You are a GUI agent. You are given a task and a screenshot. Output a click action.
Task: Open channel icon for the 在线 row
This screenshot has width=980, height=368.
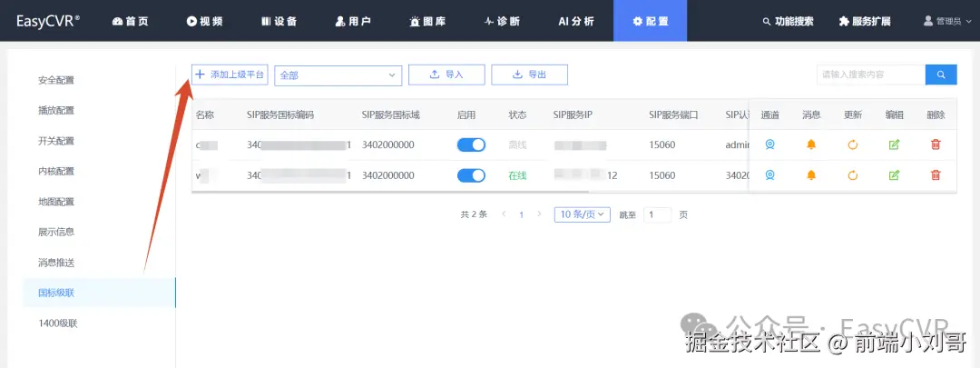770,175
